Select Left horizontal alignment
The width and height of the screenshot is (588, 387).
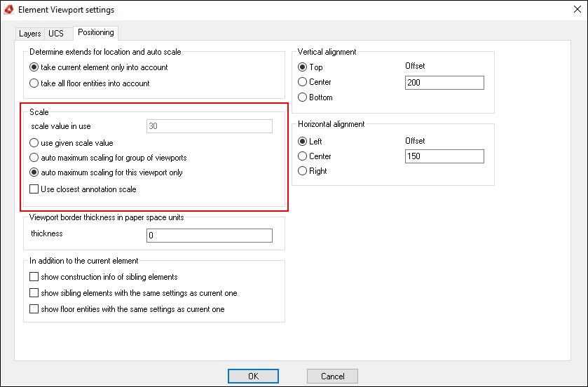310,142
